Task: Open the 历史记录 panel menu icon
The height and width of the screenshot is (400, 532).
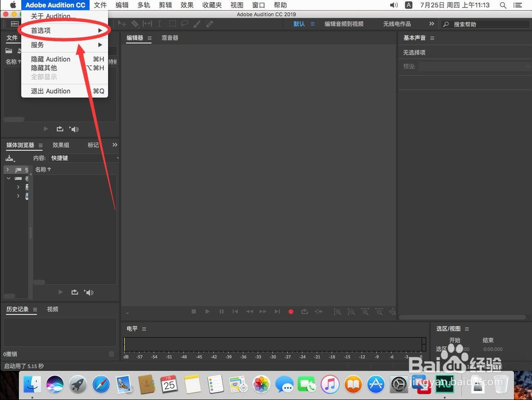Action: (x=35, y=309)
